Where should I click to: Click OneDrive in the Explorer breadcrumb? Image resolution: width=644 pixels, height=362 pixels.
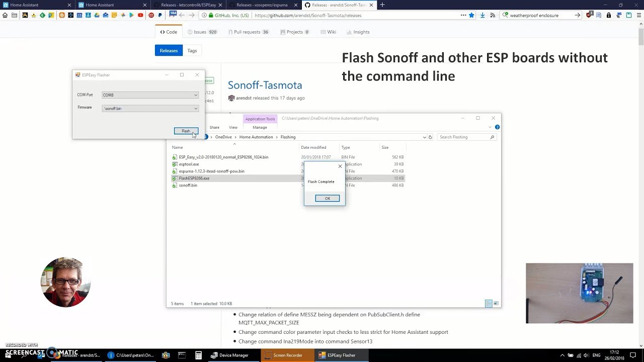223,137
